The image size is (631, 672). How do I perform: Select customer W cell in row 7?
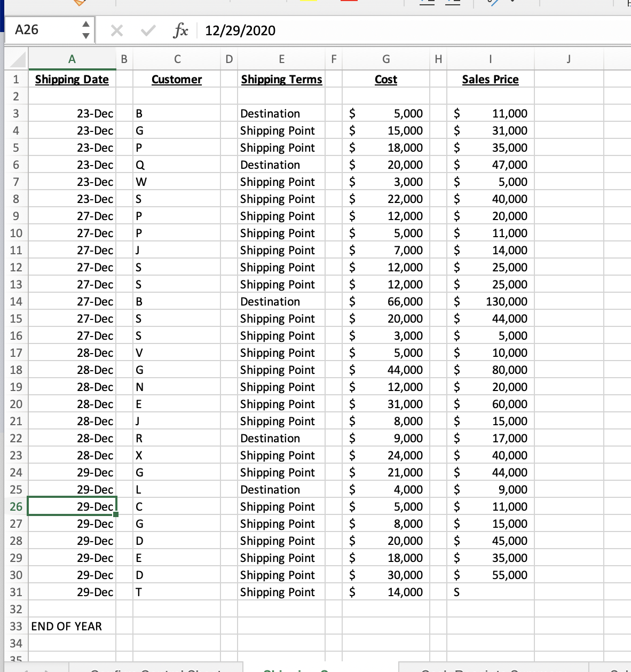click(177, 182)
